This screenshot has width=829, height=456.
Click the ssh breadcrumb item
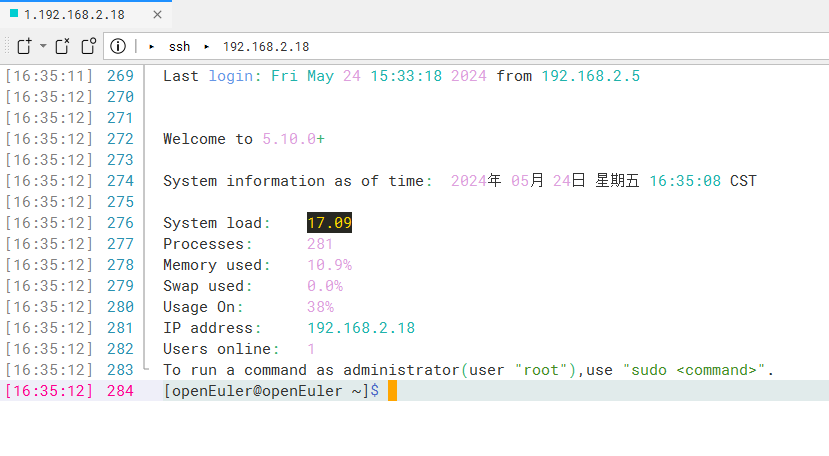click(179, 47)
